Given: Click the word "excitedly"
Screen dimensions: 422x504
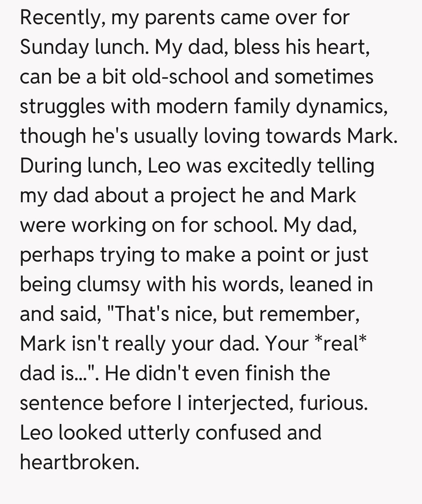Looking at the screenshot, I should 269,166.
